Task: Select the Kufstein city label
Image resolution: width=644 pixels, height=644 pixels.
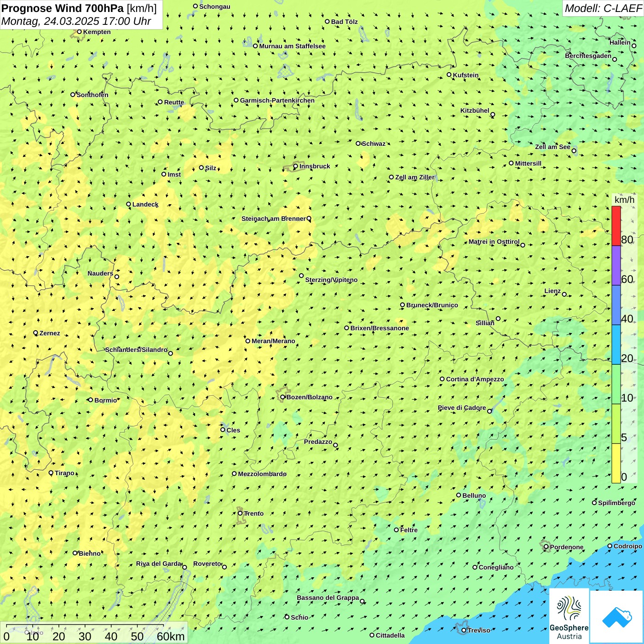Action: pyautogui.click(x=466, y=75)
